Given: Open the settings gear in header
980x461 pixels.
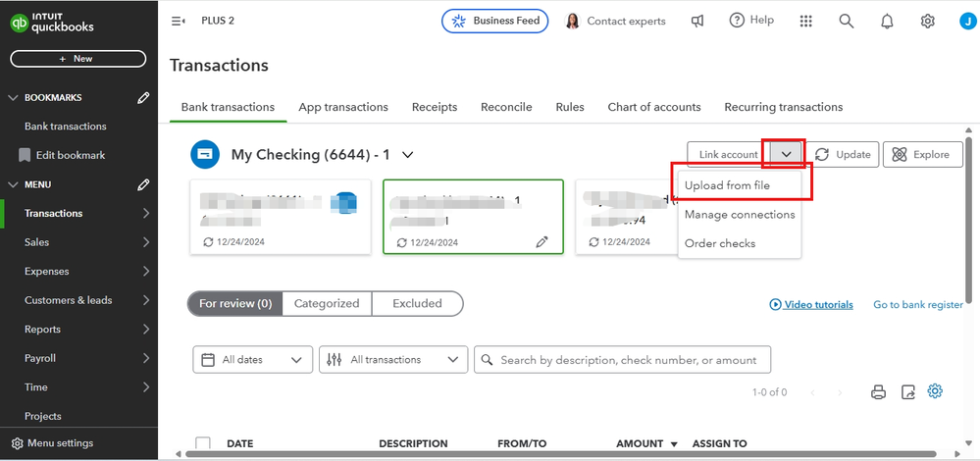Looking at the screenshot, I should 927,22.
